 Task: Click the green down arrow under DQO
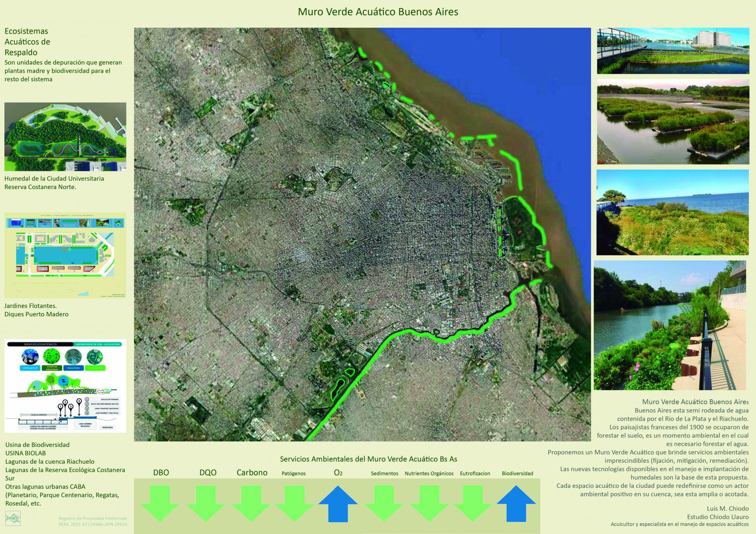(206, 503)
